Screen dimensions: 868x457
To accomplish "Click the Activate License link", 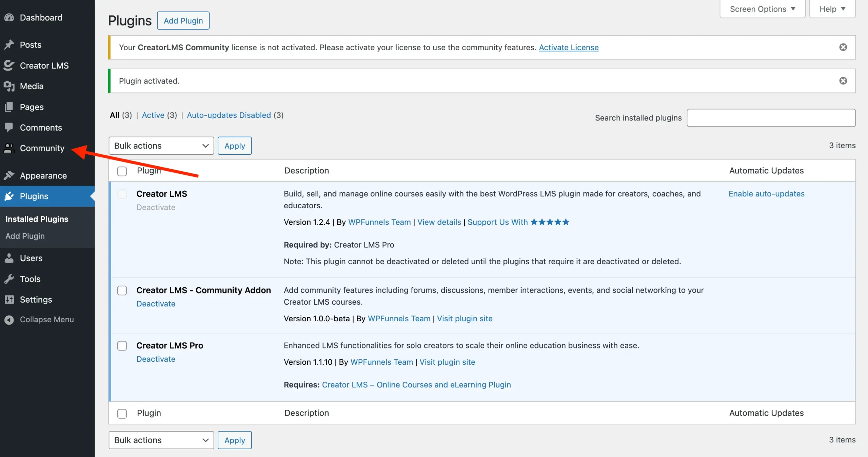I will pyautogui.click(x=569, y=47).
